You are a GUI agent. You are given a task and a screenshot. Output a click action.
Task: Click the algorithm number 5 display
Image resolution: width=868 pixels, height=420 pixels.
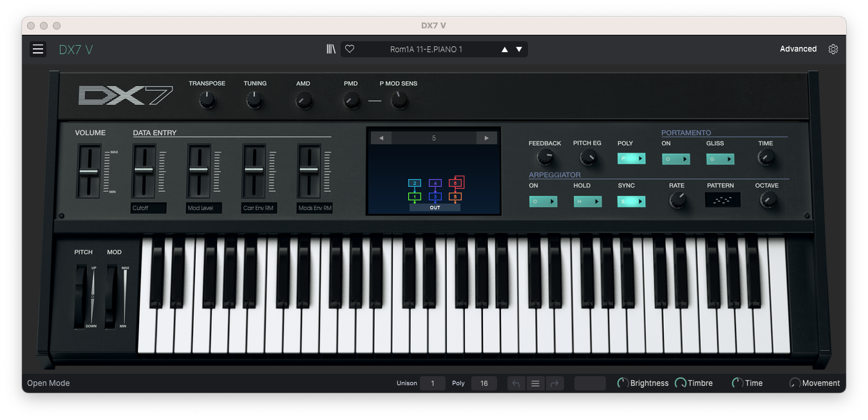coord(434,138)
